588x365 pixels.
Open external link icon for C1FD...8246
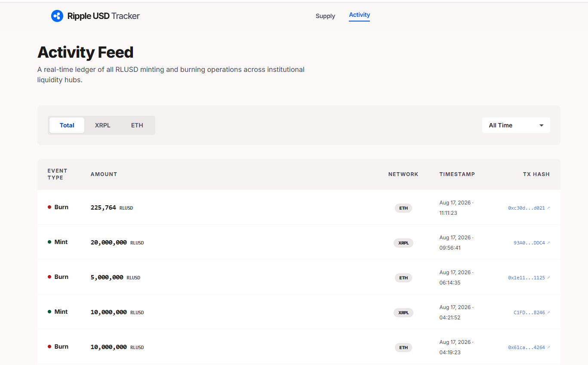point(548,312)
